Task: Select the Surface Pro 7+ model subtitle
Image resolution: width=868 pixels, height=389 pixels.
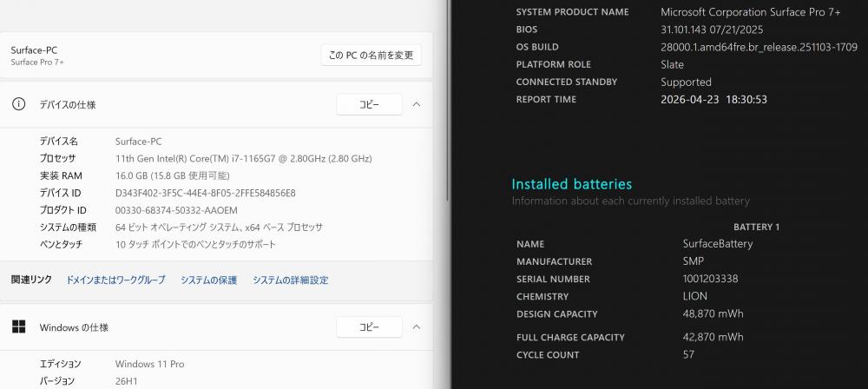Action: click(37, 62)
